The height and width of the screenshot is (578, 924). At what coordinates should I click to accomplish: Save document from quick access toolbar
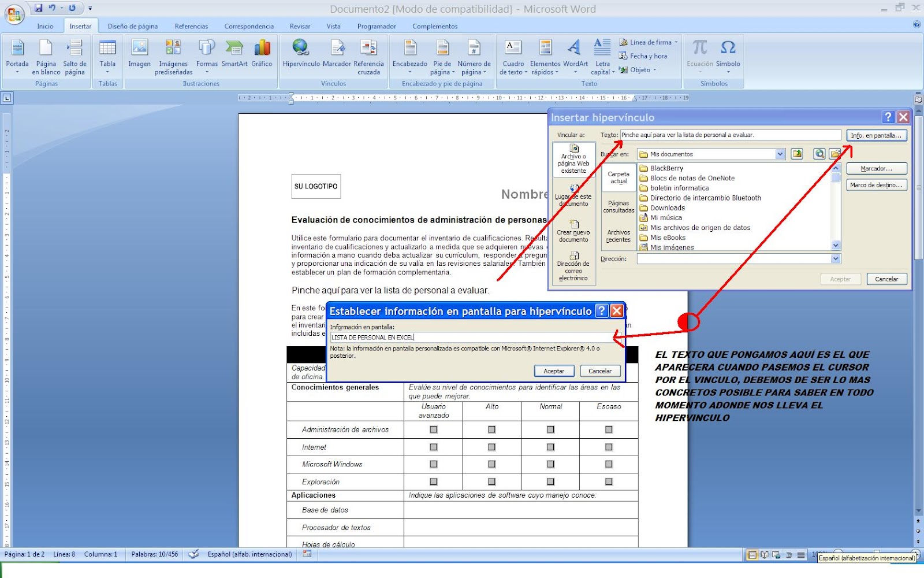tap(38, 8)
